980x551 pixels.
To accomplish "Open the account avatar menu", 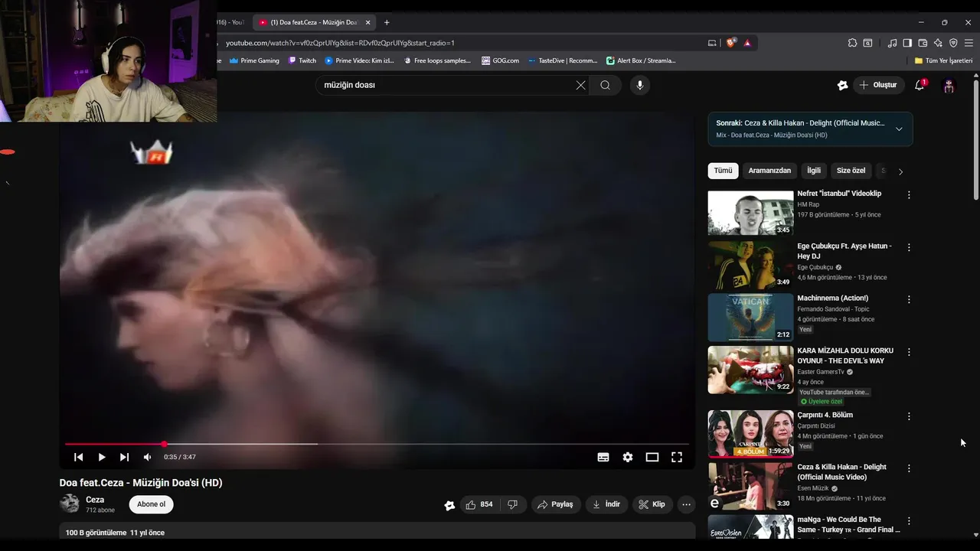I will coord(949,86).
